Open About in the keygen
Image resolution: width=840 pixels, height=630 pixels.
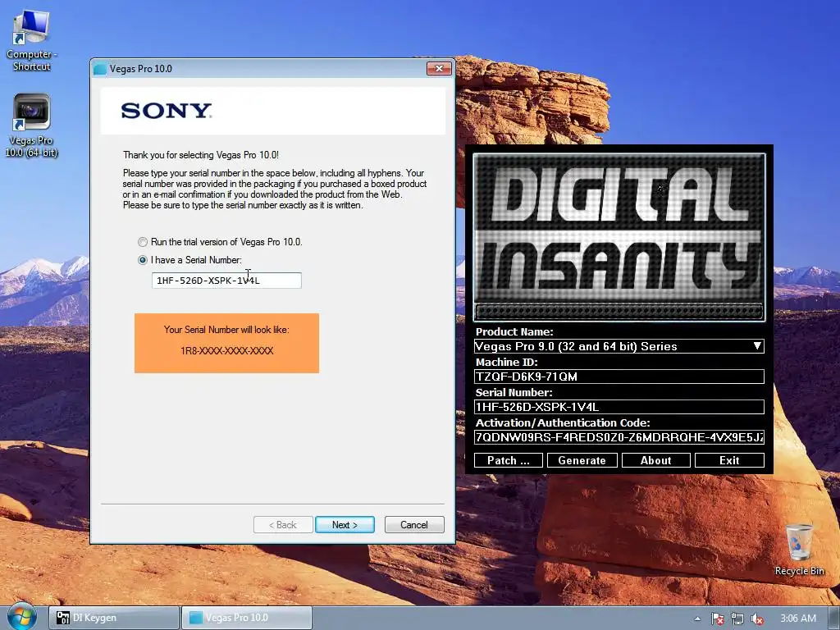[x=655, y=460]
